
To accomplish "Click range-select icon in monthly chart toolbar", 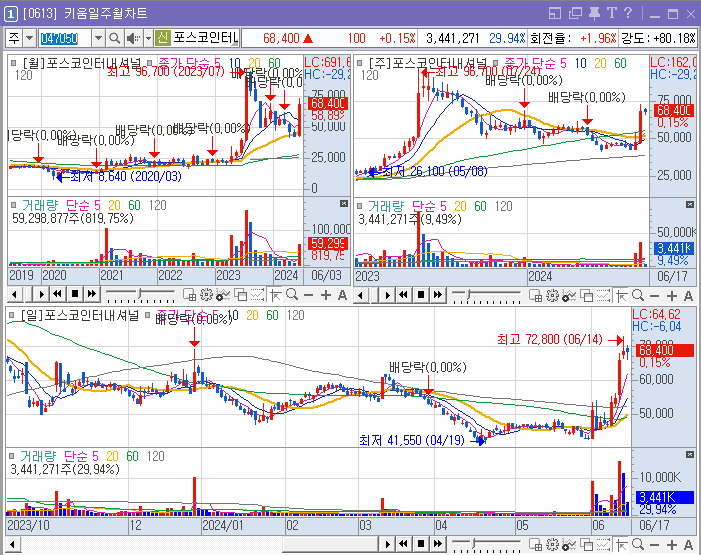I will click(x=257, y=295).
